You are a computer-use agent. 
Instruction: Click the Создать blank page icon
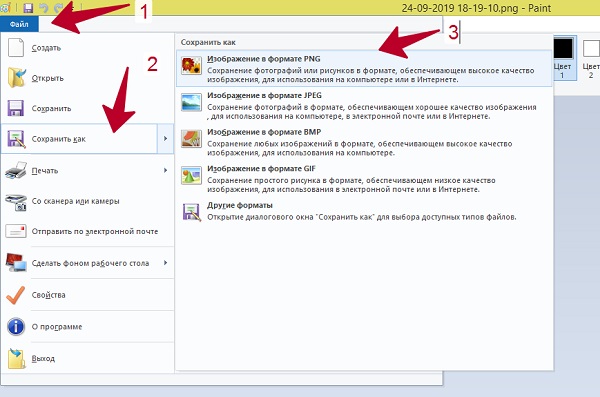click(x=16, y=47)
